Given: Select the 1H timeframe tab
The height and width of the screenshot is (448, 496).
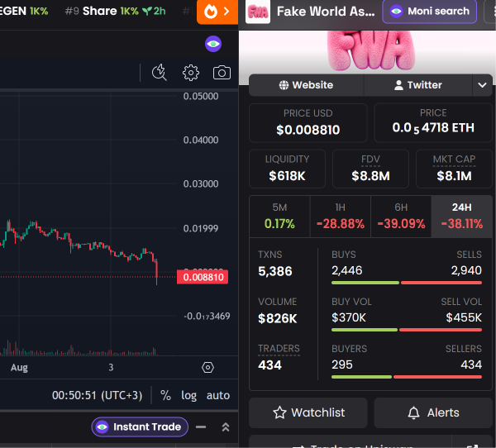Looking at the screenshot, I should click(x=341, y=217).
